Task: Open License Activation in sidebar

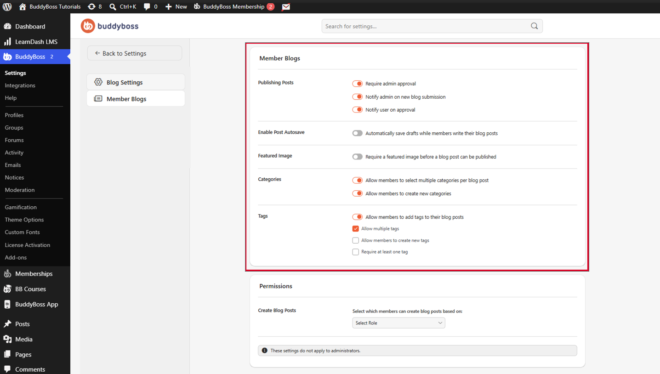Action: point(27,245)
